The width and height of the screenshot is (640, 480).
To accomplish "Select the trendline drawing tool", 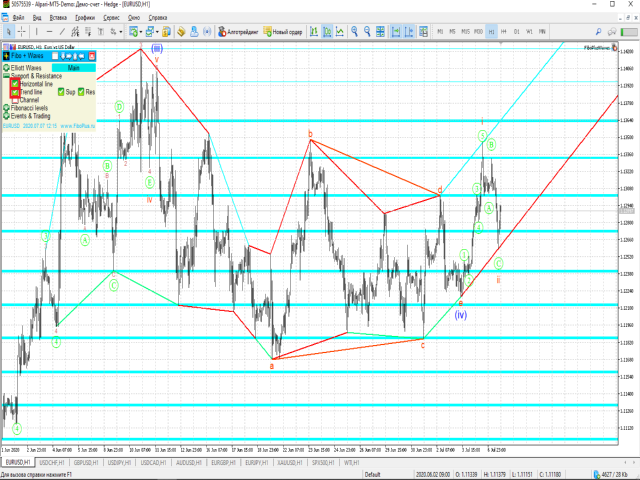I will (x=62, y=31).
